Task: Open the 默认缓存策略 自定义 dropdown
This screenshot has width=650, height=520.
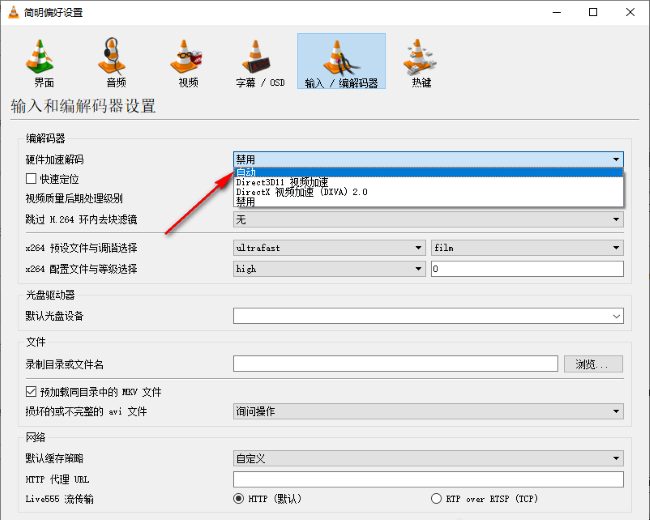Action: (428, 459)
